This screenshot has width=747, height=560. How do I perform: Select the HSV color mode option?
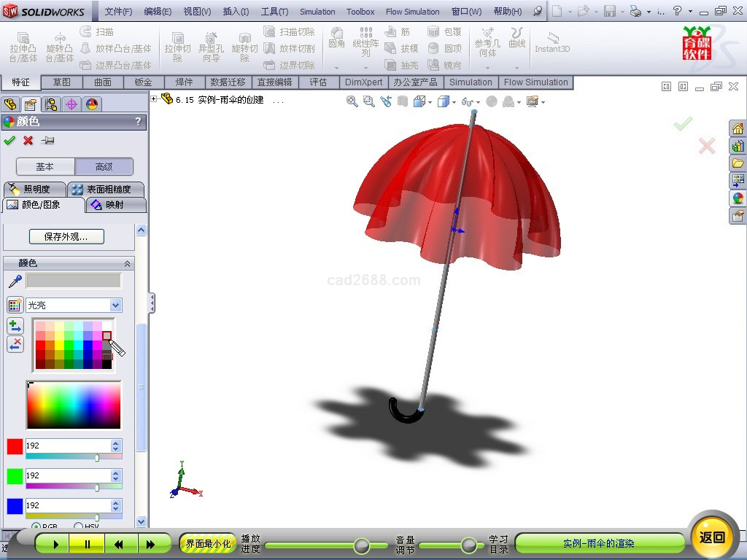[78, 526]
